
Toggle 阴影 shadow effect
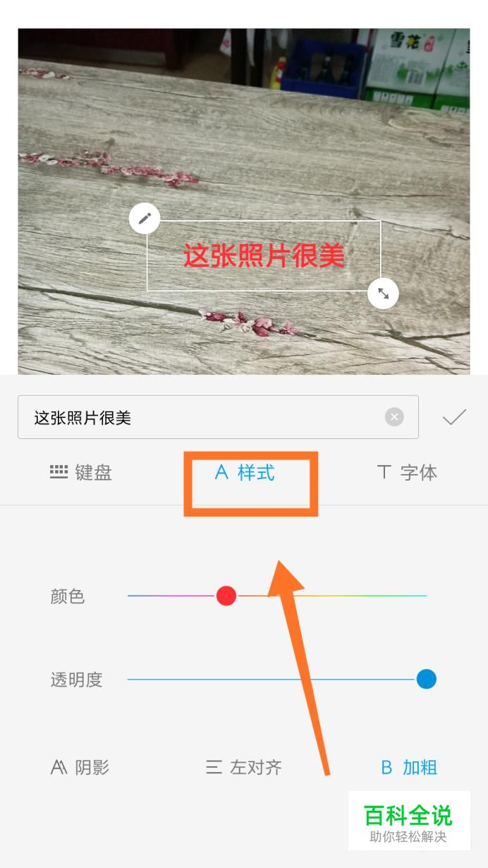[x=80, y=767]
